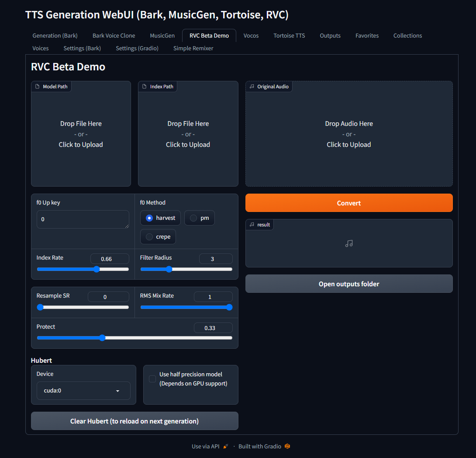This screenshot has height=458, width=476.
Task: Click the music note placeholder in result panel
Action: point(349,243)
